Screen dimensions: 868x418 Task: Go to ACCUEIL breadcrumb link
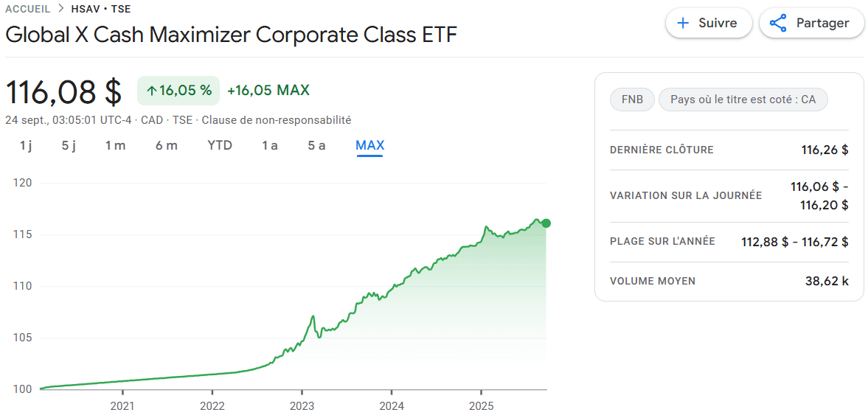pos(28,10)
